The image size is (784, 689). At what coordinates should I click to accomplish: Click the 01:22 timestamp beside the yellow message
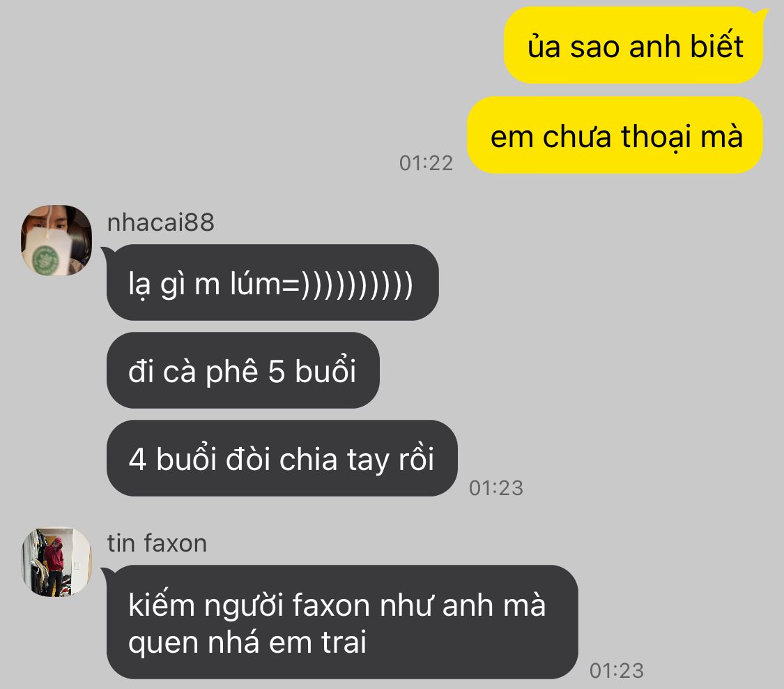(x=426, y=163)
